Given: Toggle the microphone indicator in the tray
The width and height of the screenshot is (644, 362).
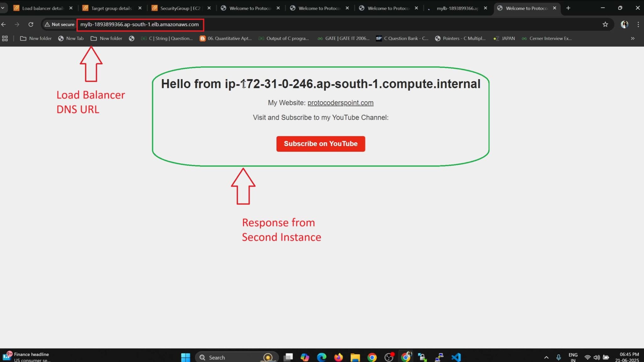Looking at the screenshot, I should tap(558, 357).
